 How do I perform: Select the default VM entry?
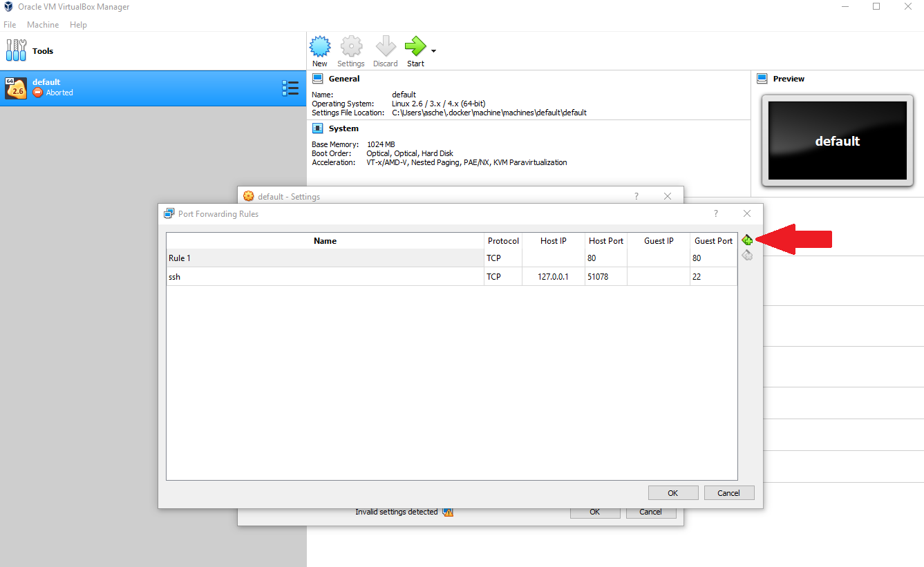point(153,88)
